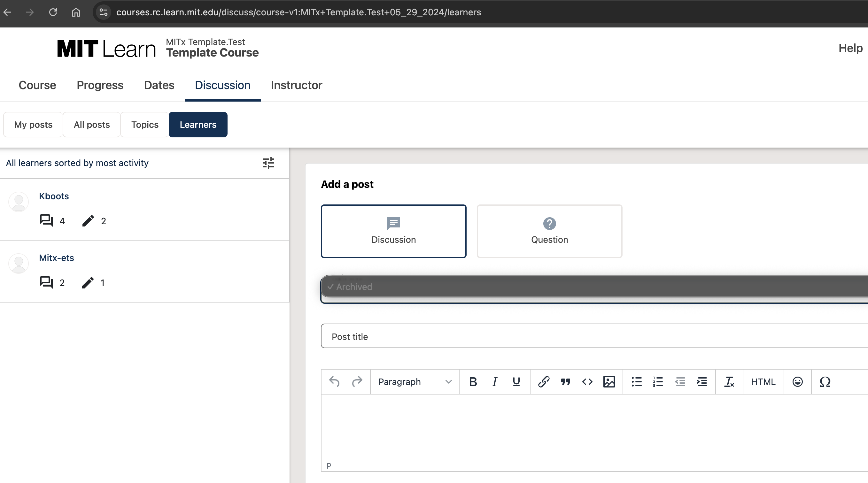Select Archived option in topic dropdown
The width and height of the screenshot is (868, 483).
pyautogui.click(x=354, y=287)
